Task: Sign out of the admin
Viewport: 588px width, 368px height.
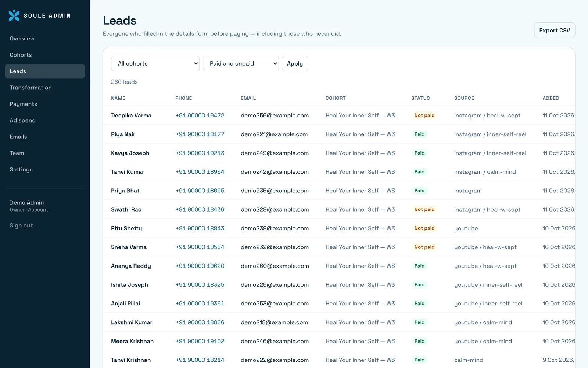Action: tap(21, 226)
